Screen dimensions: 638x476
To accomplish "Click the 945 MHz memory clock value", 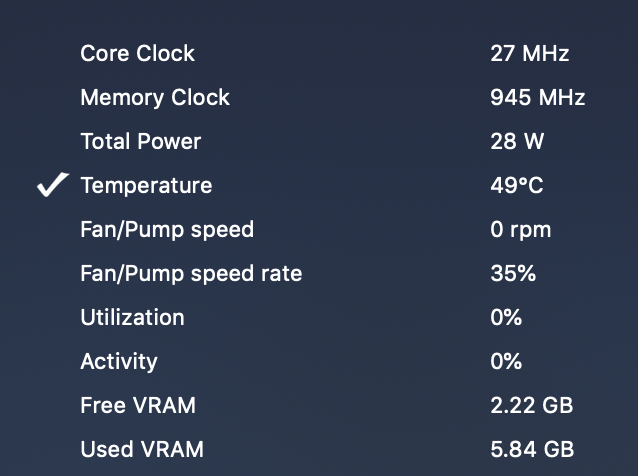I will 537,98.
